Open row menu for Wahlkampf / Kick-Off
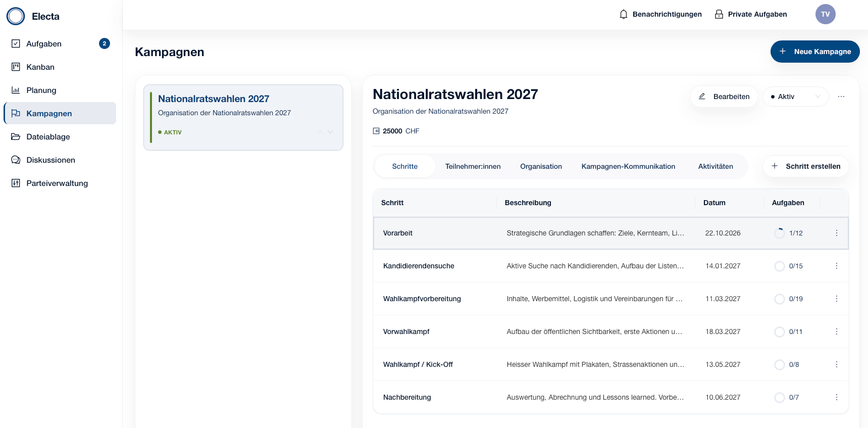Viewport: 868px width, 428px height. point(836,364)
